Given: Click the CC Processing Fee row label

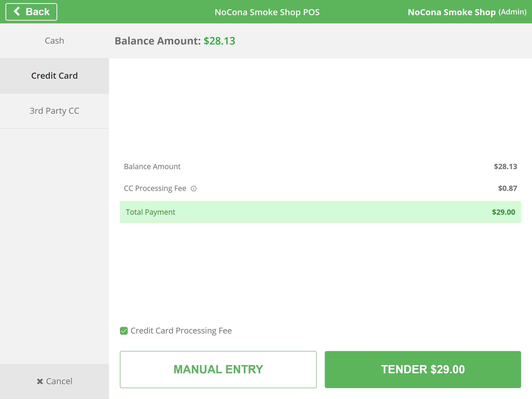Looking at the screenshot, I should point(155,188).
